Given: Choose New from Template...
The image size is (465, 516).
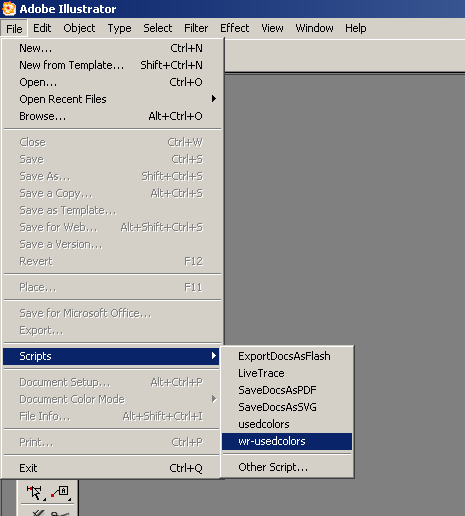Looking at the screenshot, I should [x=112, y=65].
